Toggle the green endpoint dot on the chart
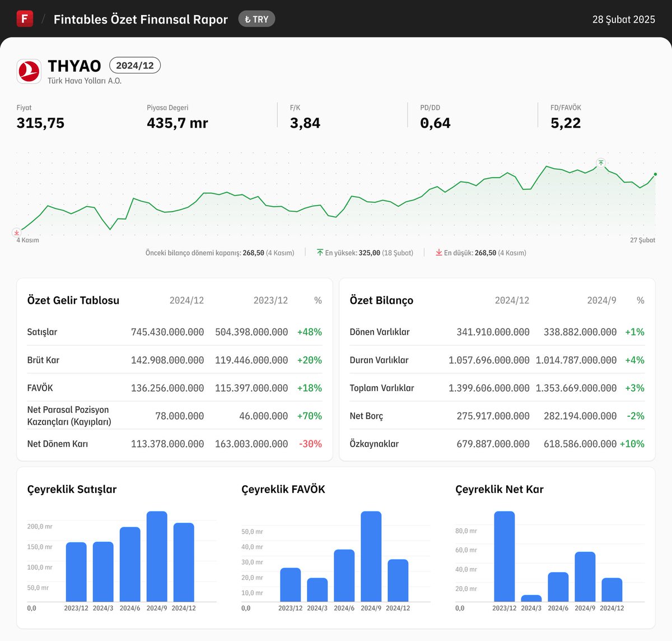 coord(654,174)
